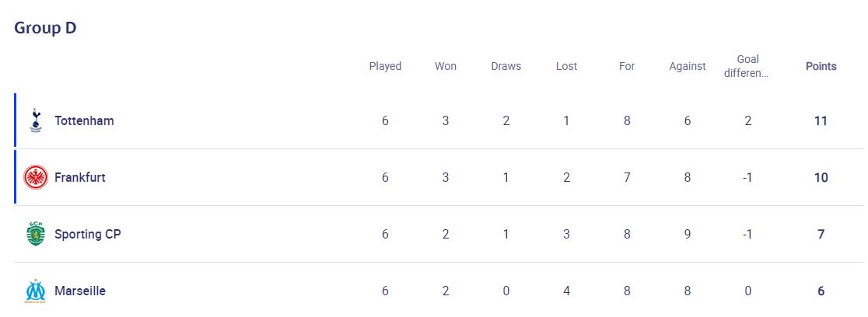This screenshot has height=317, width=868.
Task: Sort by the Won column header
Action: click(446, 66)
